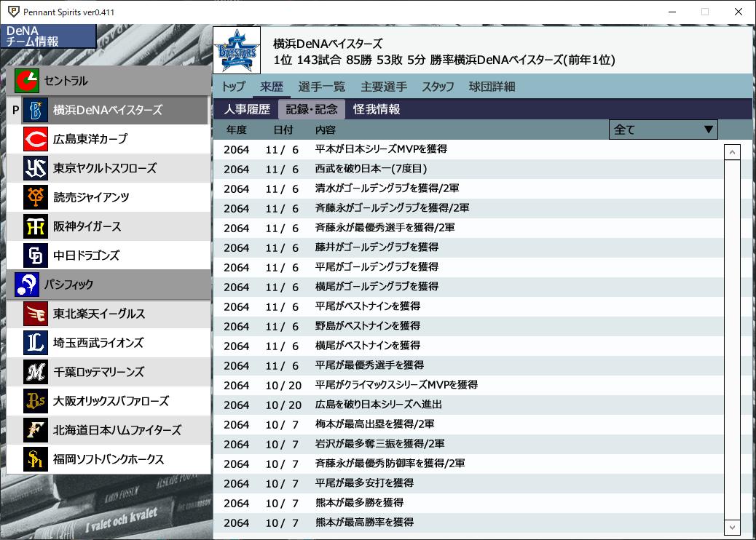Screen dimensions: 756x540
Task: Select 広島東洋カープ in team list
Action: pyautogui.click(x=109, y=139)
